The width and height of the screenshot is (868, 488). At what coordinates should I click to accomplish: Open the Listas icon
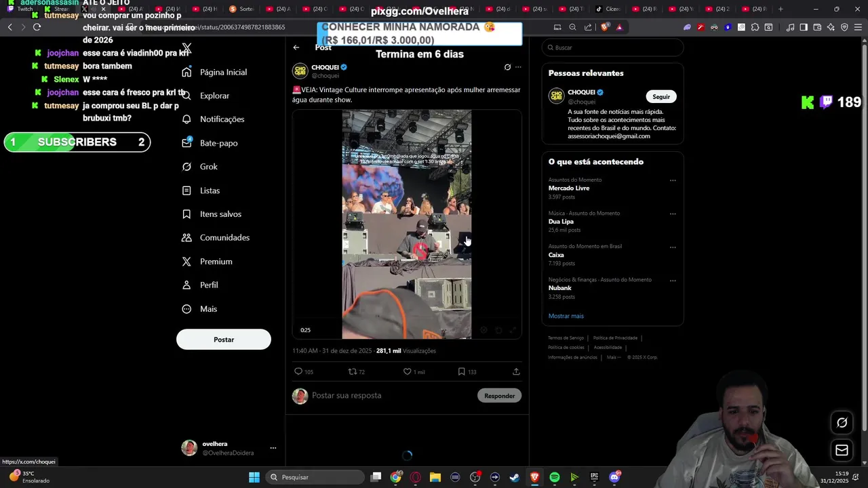click(186, 190)
